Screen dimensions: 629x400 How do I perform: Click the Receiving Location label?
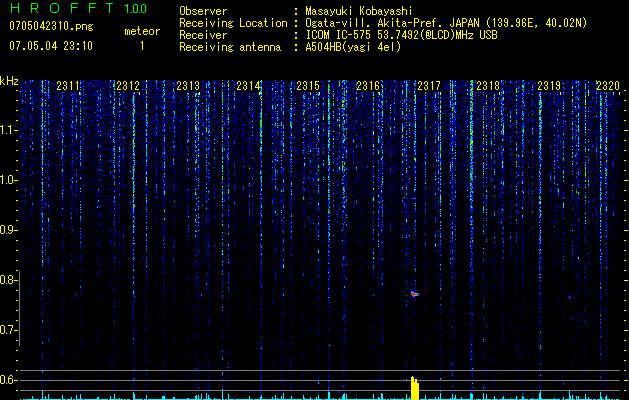233,23
